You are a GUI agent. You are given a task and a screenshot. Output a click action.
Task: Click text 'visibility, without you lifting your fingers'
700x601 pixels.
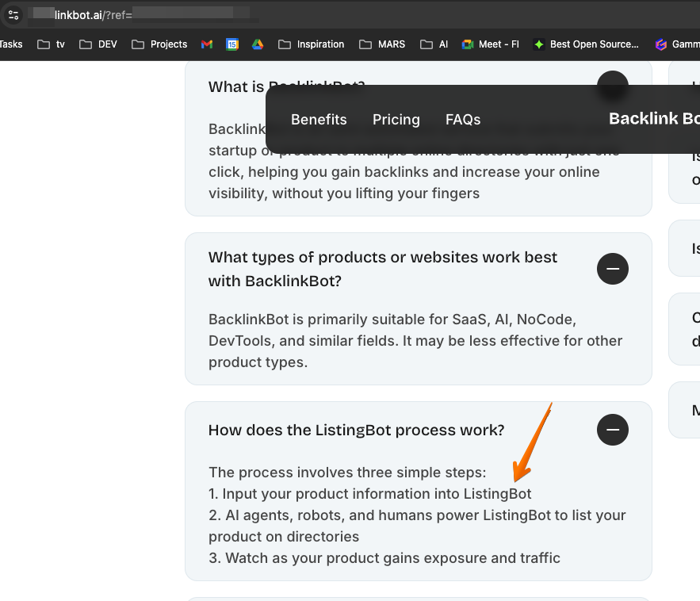[344, 193]
